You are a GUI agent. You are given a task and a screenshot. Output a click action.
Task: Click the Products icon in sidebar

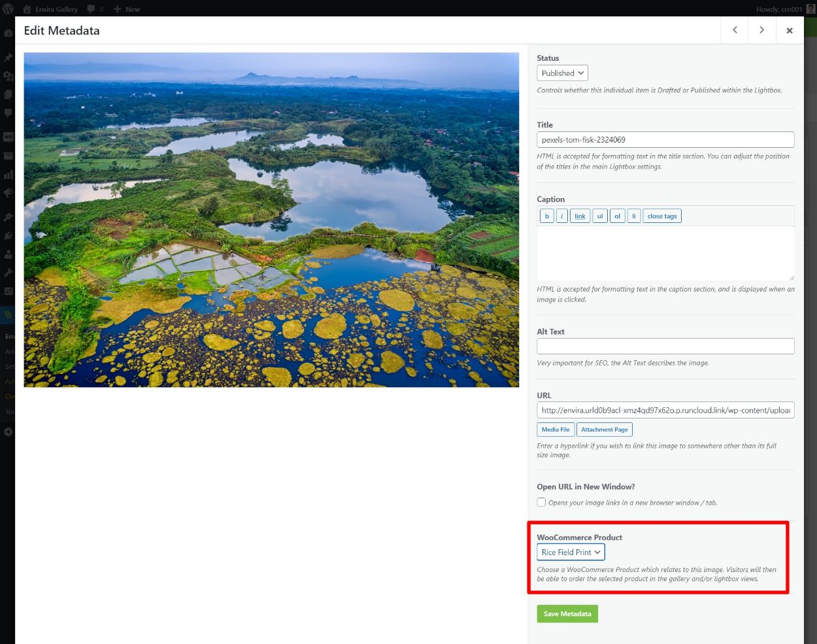[x=8, y=156]
